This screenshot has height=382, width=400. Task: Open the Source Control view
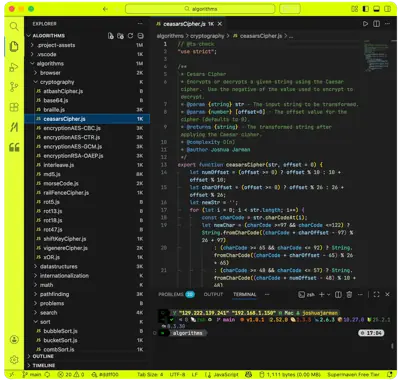pyautogui.click(x=14, y=87)
